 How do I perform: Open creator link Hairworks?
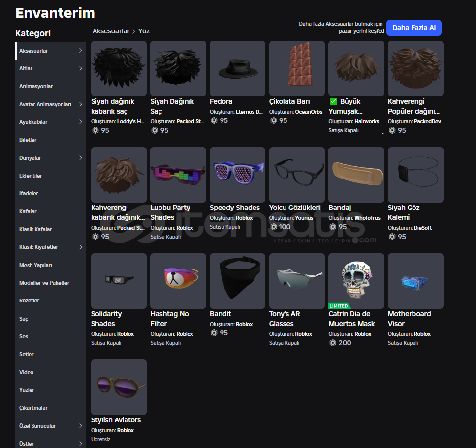(x=367, y=121)
